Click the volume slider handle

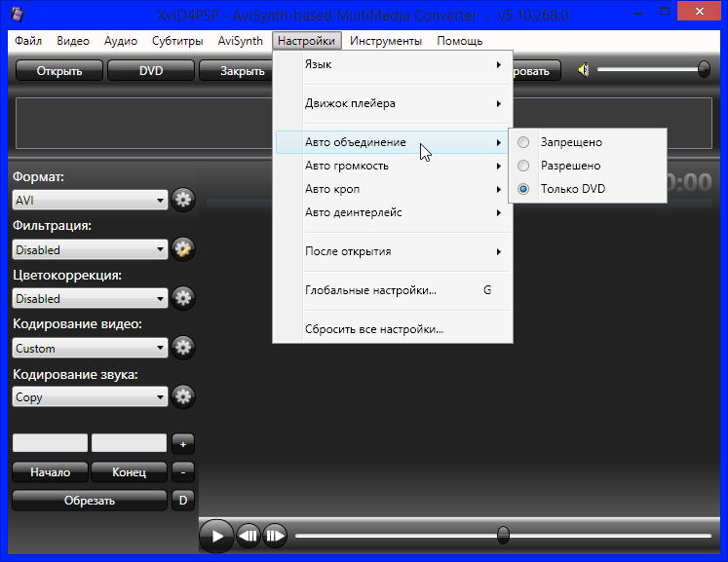(x=704, y=69)
